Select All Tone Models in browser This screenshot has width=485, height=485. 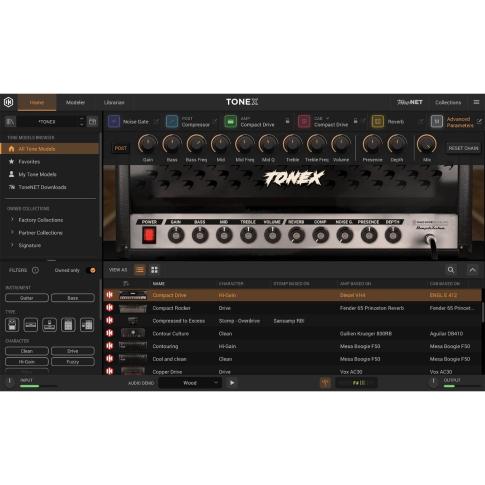pos(50,149)
